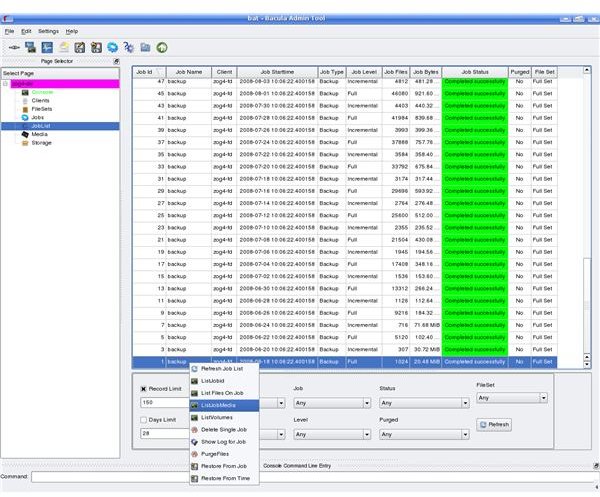Sort by Job Starttime column header
The width and height of the screenshot is (600, 497).
point(277,72)
